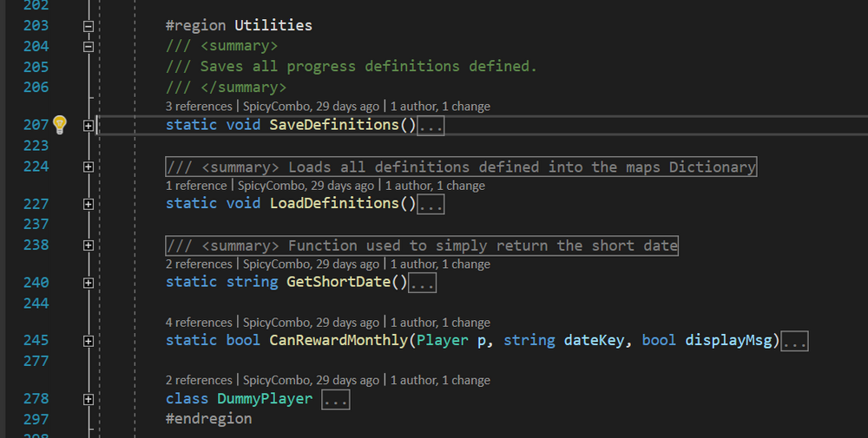Expand the GetShortDate summary comment outline

pos(88,245)
